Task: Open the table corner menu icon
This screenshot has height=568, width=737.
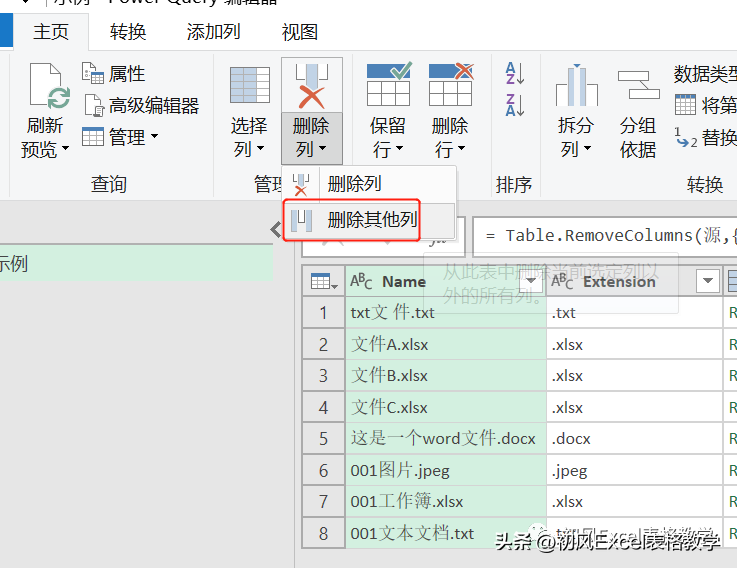Action: click(x=324, y=282)
